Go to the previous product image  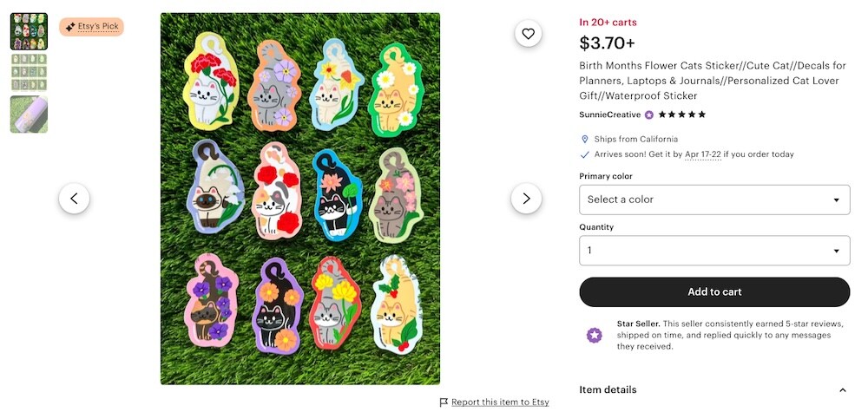tap(74, 199)
